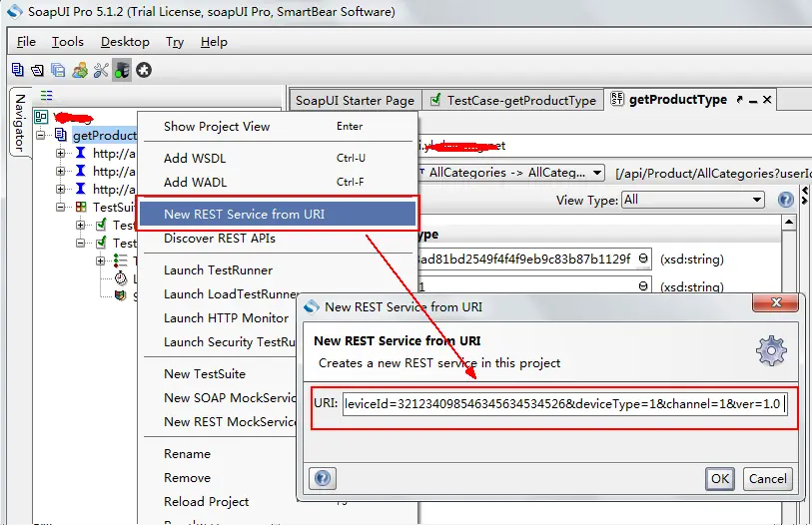This screenshot has width=812, height=525.
Task: Click the getProduct project icon in tree
Action: (61, 135)
